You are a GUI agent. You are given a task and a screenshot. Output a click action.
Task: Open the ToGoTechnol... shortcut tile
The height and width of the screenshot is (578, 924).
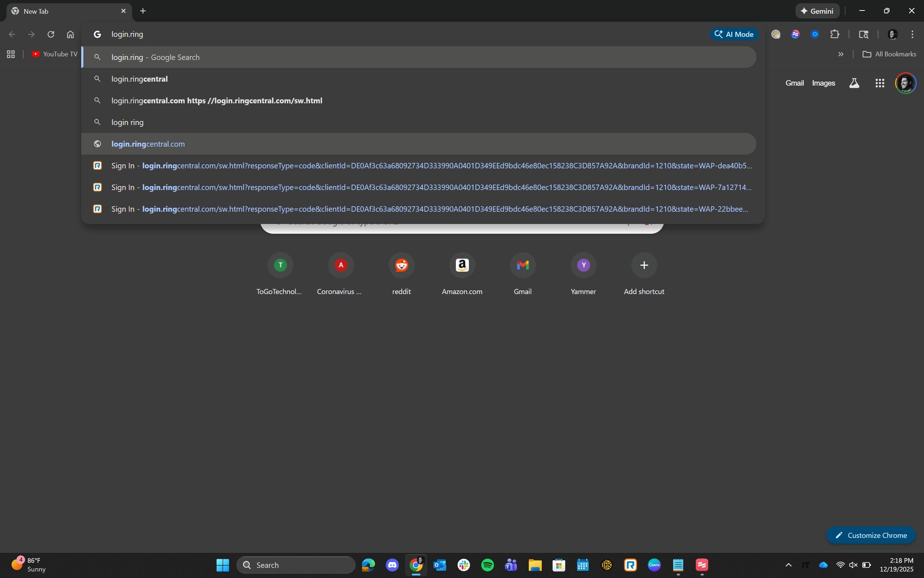pos(280,275)
